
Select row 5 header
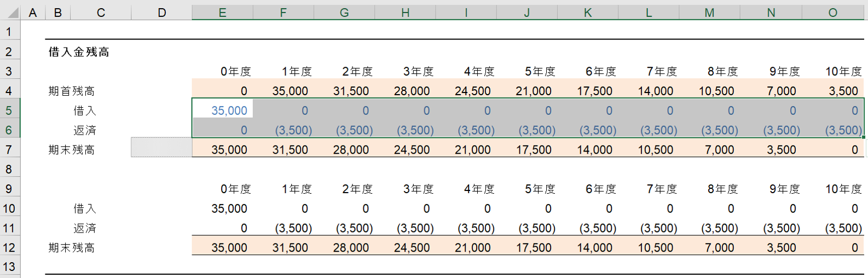click(x=9, y=111)
